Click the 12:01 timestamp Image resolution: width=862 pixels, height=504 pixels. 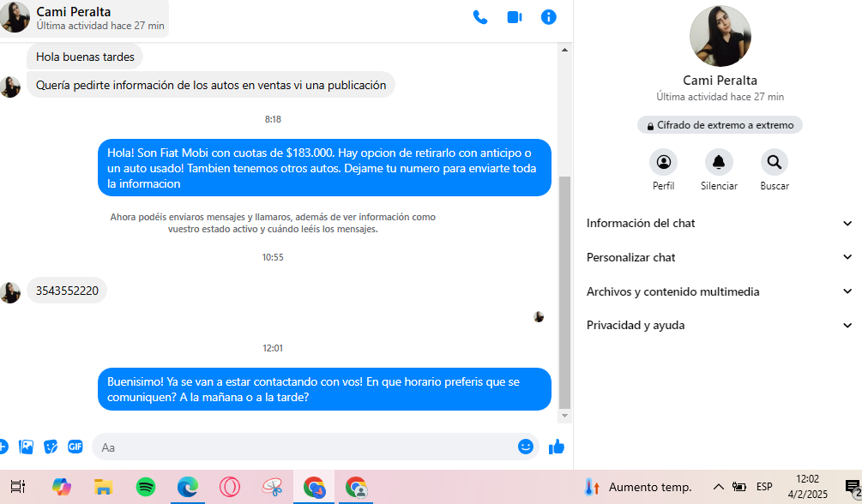273,348
